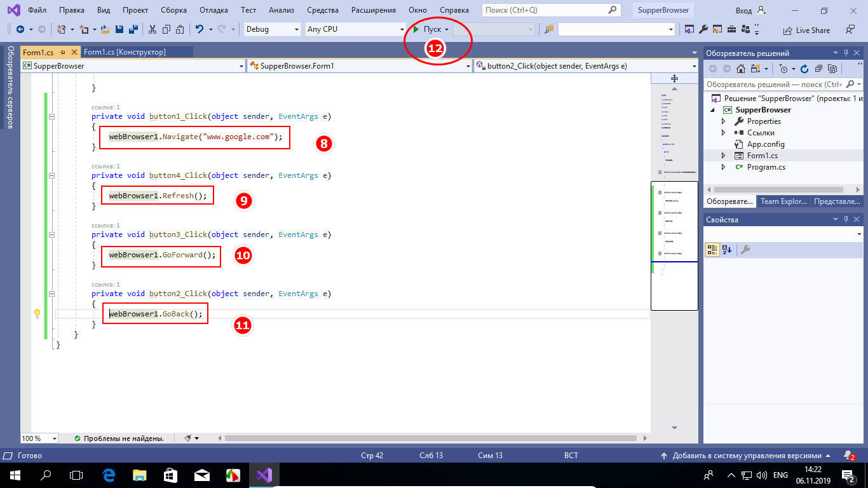Expand the Form1.cs node in Solution Explorer
Viewport: 868px width, 488px height.
tap(723, 156)
